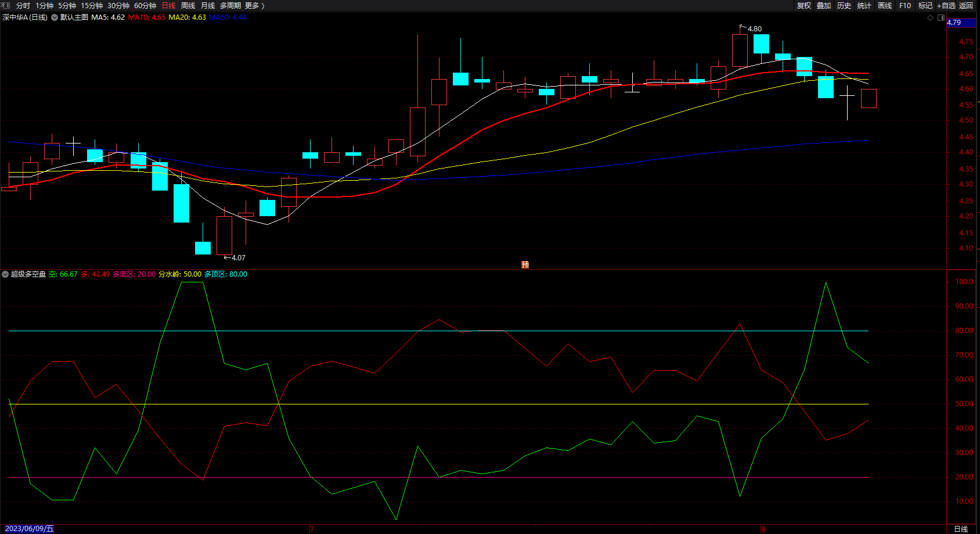Click the 2023/06/09 date marker on timeline
The height and width of the screenshot is (534, 980).
coord(29,529)
